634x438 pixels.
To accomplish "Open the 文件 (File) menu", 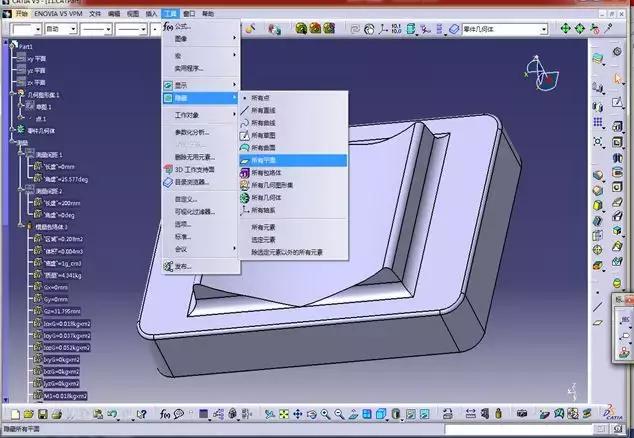I will pyautogui.click(x=94, y=14).
